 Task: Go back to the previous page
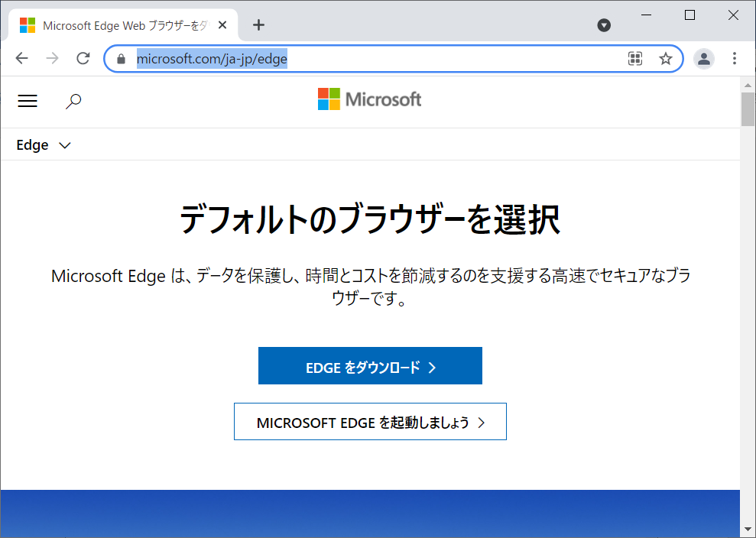[x=21, y=58]
